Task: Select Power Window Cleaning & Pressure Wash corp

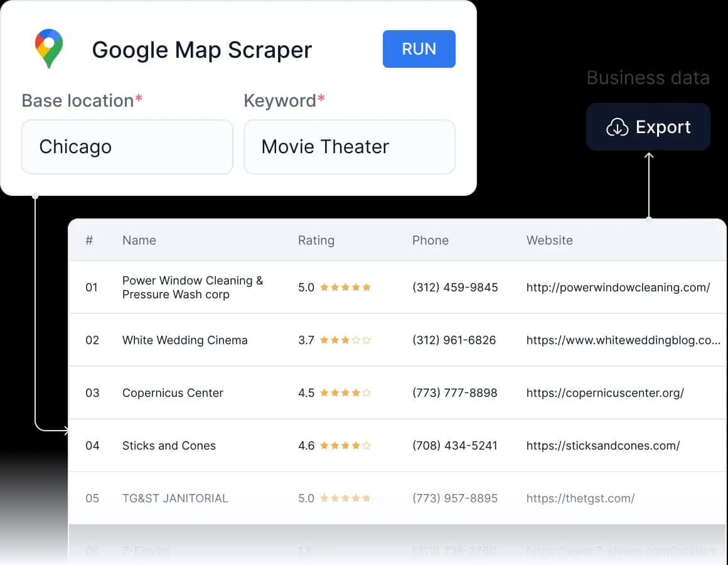Action: click(193, 288)
